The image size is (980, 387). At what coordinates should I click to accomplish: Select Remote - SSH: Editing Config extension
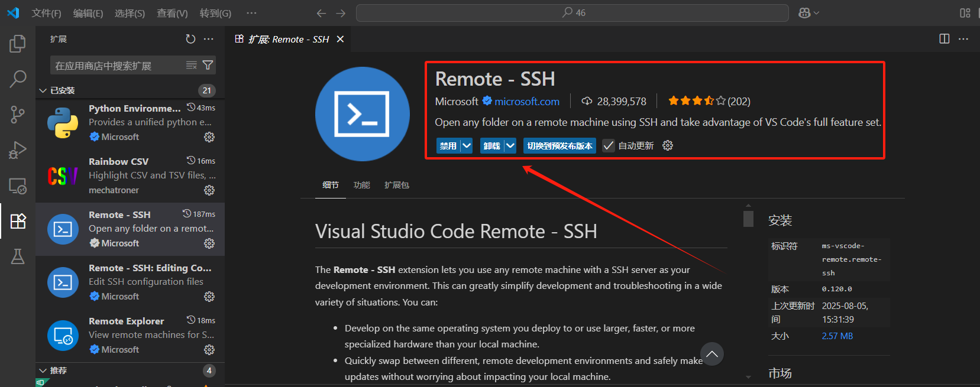tap(130, 282)
